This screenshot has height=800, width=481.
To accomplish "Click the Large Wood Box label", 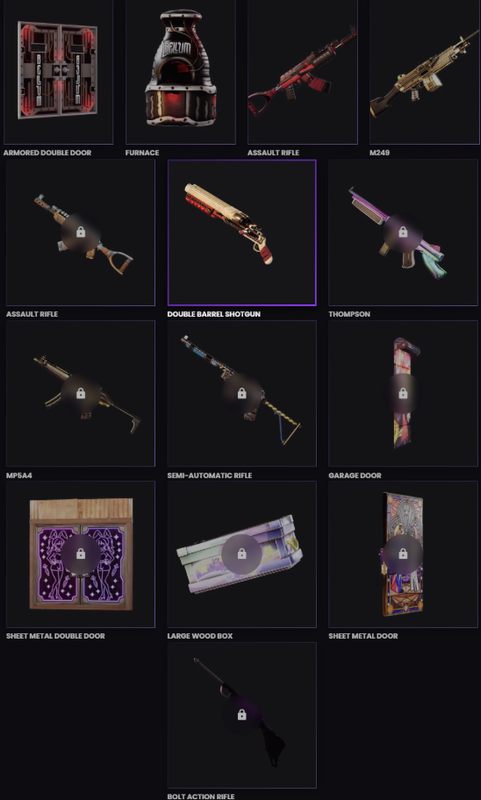I will tap(200, 636).
